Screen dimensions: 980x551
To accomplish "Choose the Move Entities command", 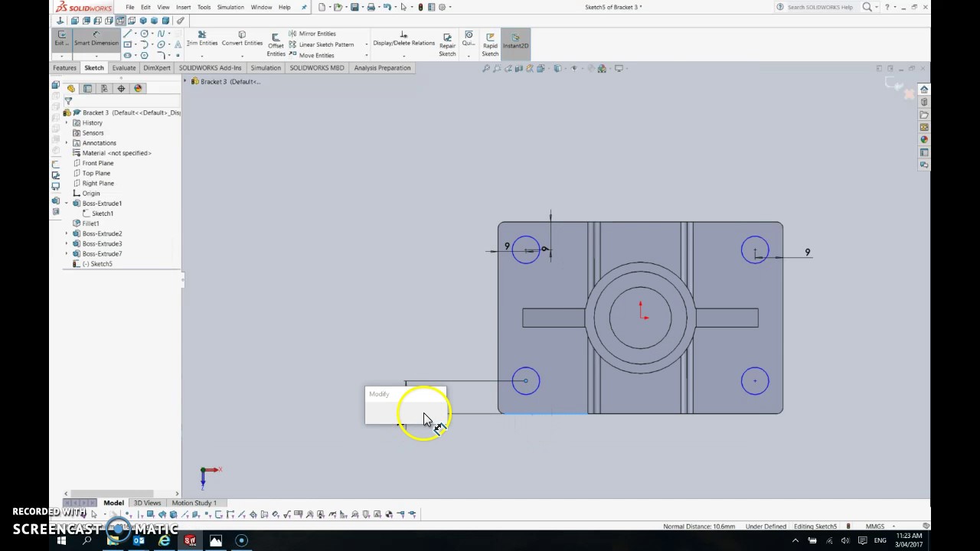I will 311,55.
